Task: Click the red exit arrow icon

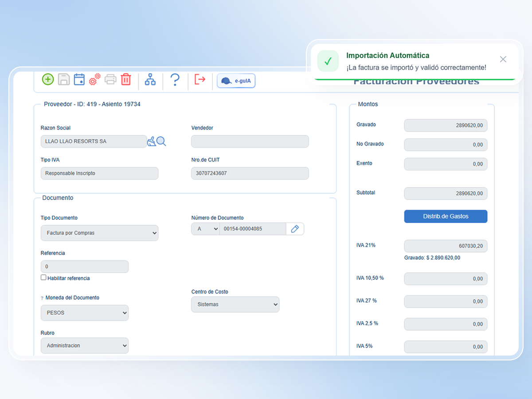Action: [200, 79]
